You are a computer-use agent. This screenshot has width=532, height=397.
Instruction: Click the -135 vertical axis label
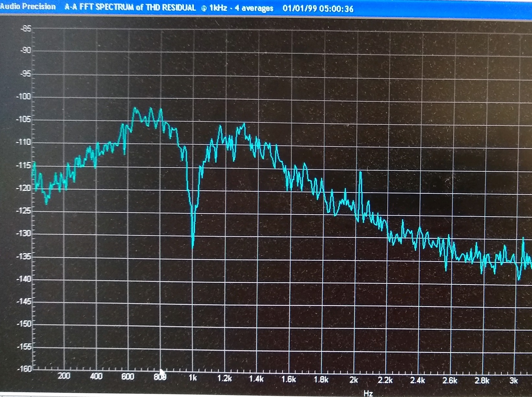[x=24, y=257]
